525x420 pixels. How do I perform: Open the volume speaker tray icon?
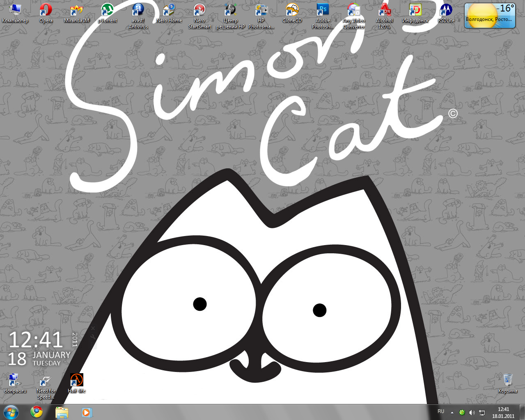pyautogui.click(x=472, y=412)
